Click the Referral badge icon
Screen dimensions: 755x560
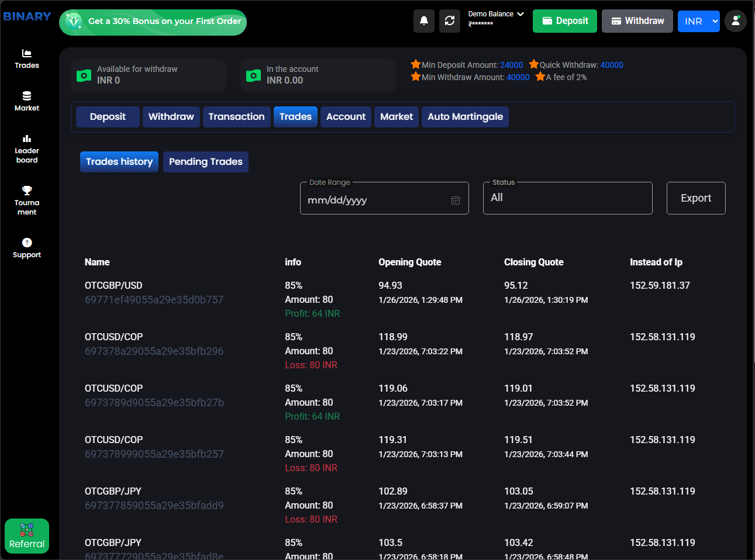[27, 536]
